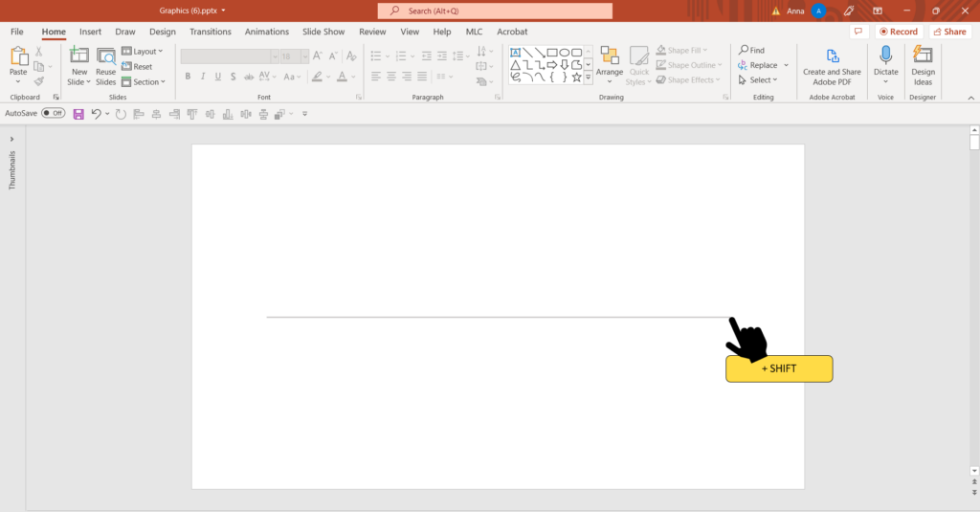This screenshot has width=980, height=512.
Task: Expand the Section dropdown
Action: coord(144,82)
